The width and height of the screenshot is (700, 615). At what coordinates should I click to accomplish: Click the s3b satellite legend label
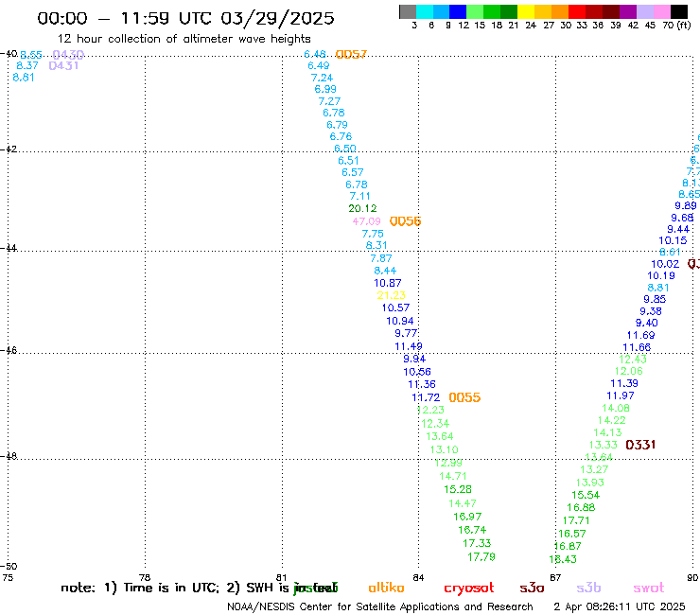(x=588, y=588)
